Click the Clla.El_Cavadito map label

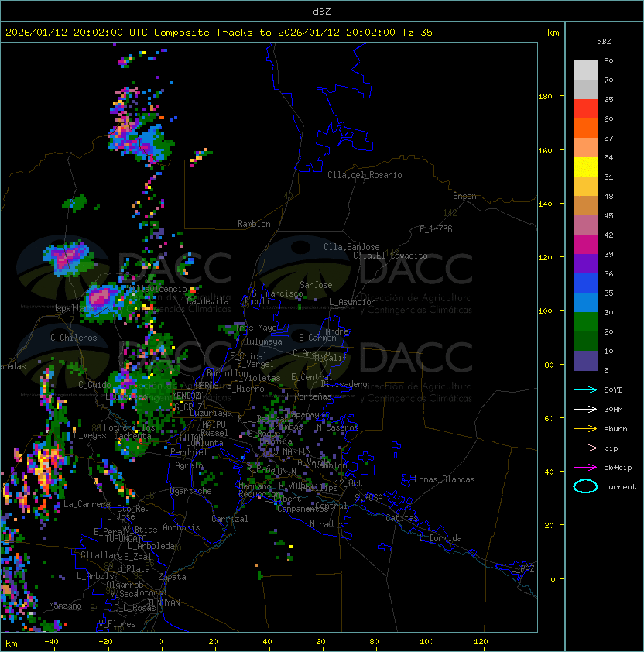390,256
